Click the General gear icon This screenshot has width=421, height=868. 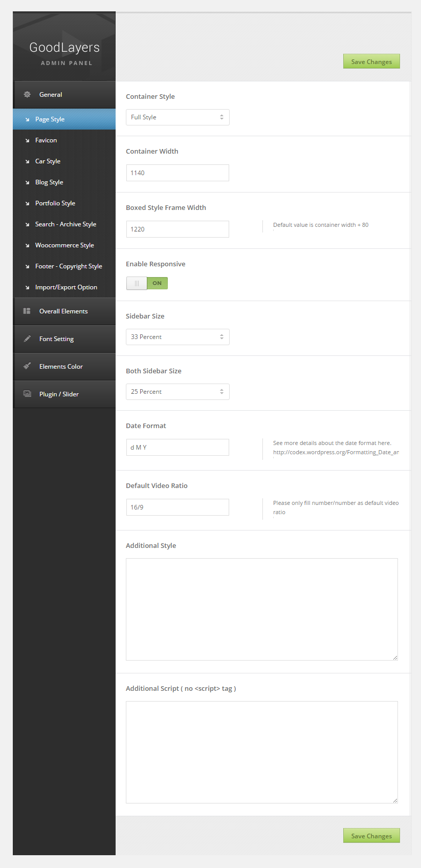tap(27, 94)
